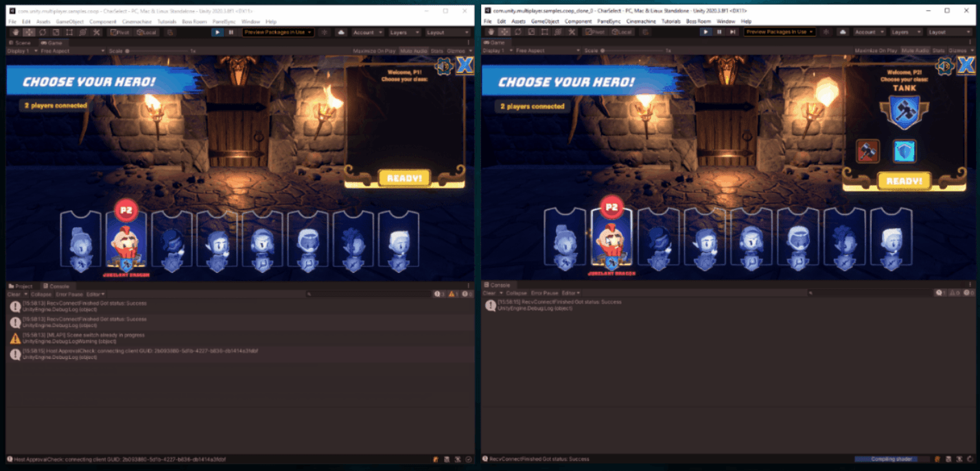Screen dimensions: 980x471
Task: Open the Free Aspect dropdown in the clone Game view
Action: point(548,51)
